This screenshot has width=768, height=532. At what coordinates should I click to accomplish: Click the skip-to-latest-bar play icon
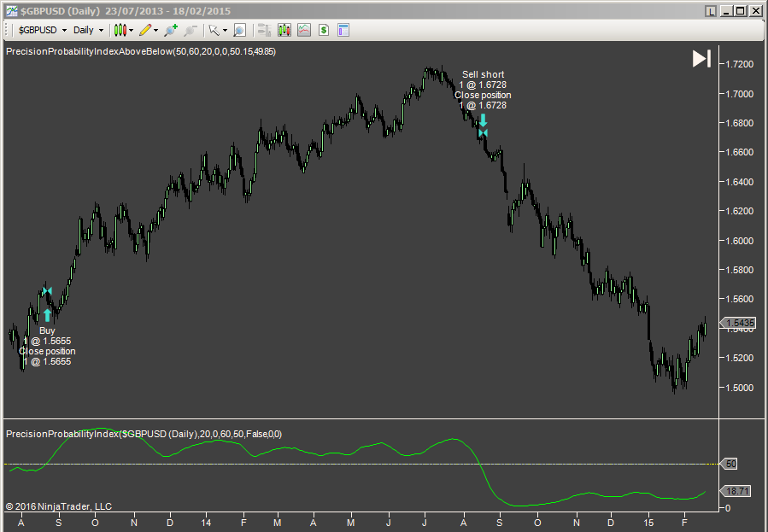point(701,59)
